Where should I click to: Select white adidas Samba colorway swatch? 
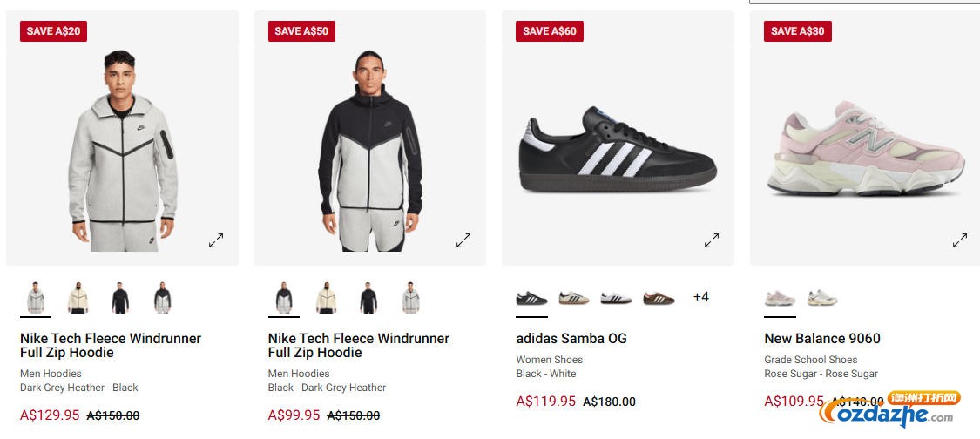pos(616,298)
